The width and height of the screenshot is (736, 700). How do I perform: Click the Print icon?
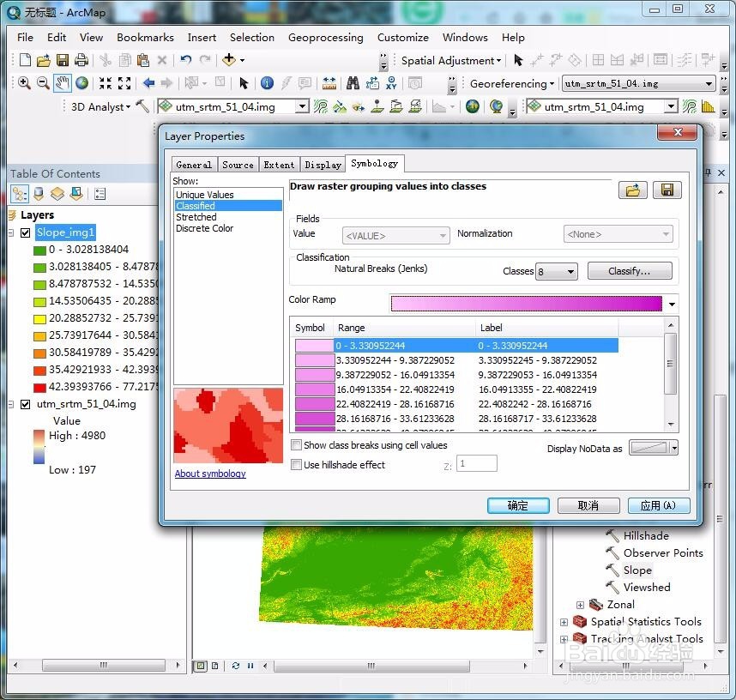click(81, 60)
